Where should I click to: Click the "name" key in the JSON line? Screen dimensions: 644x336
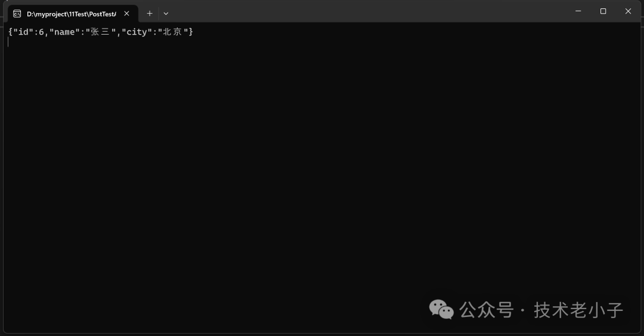[64, 32]
